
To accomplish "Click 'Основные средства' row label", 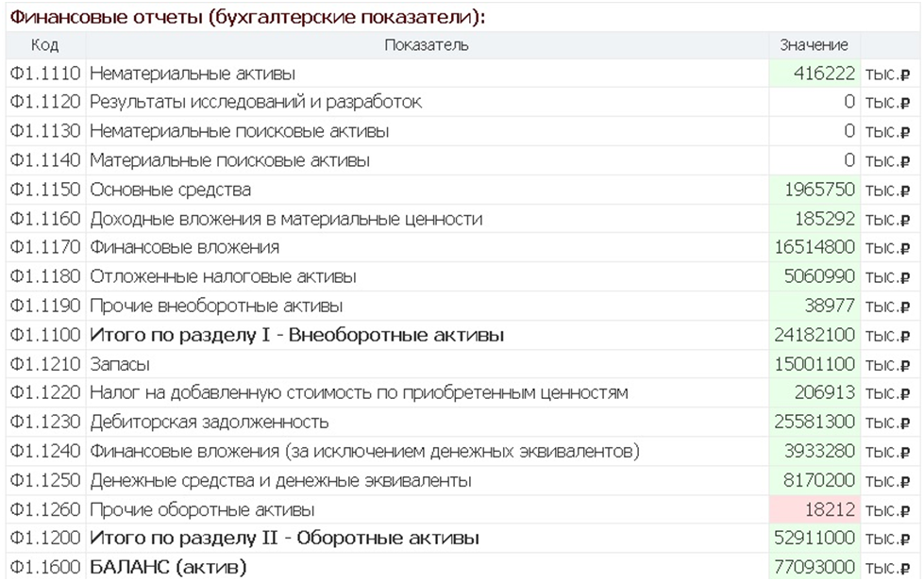I will click(170, 190).
